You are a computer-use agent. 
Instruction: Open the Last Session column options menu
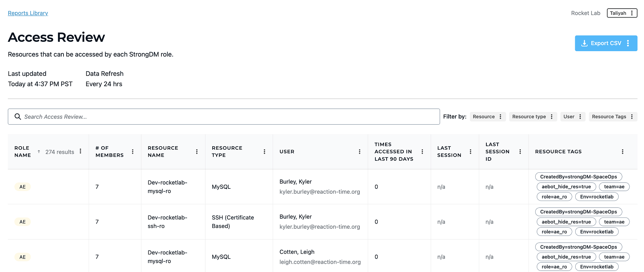[470, 151]
